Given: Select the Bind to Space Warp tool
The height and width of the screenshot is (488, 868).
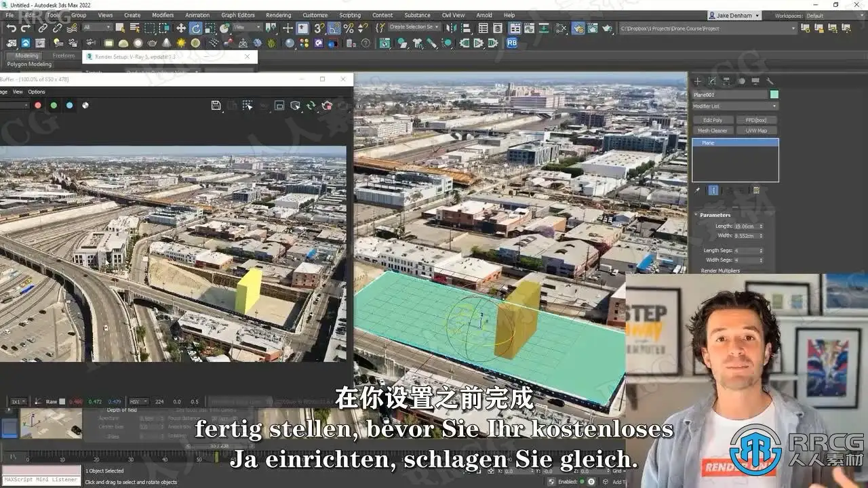Looking at the screenshot, I should (72, 28).
